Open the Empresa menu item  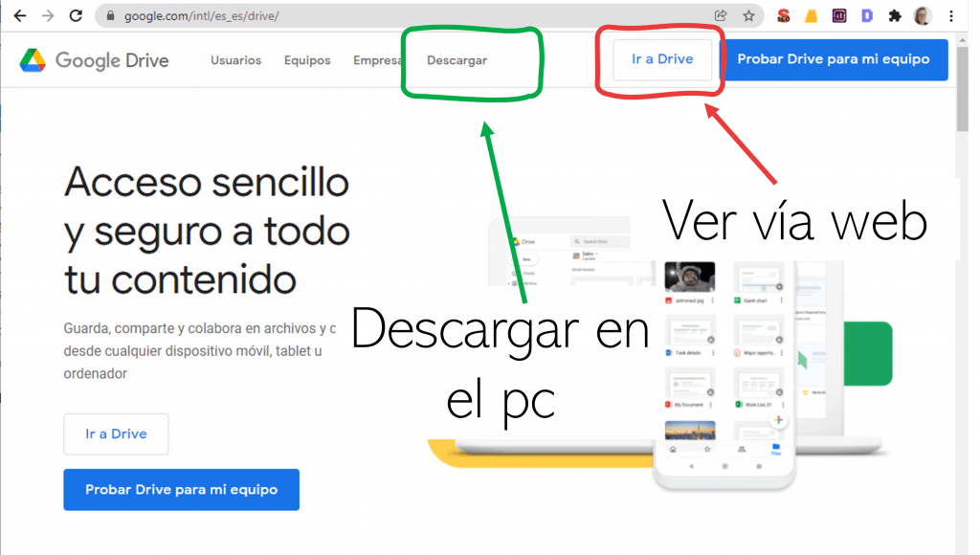(377, 60)
